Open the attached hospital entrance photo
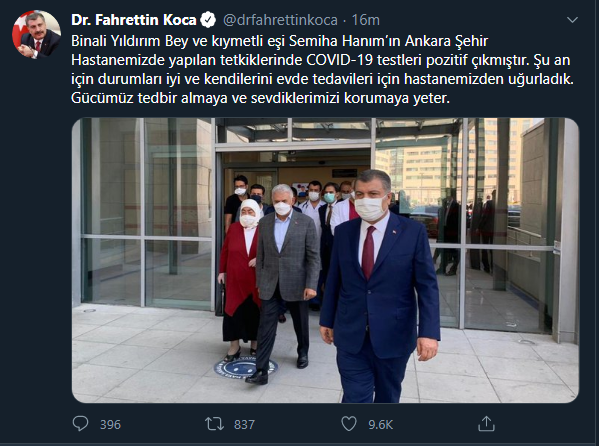The image size is (599, 446). click(325, 260)
